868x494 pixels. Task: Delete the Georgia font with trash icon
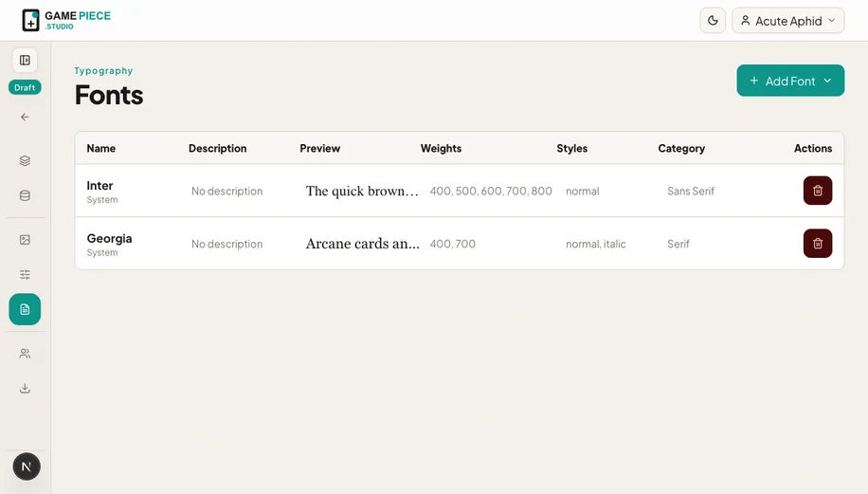[x=818, y=243]
